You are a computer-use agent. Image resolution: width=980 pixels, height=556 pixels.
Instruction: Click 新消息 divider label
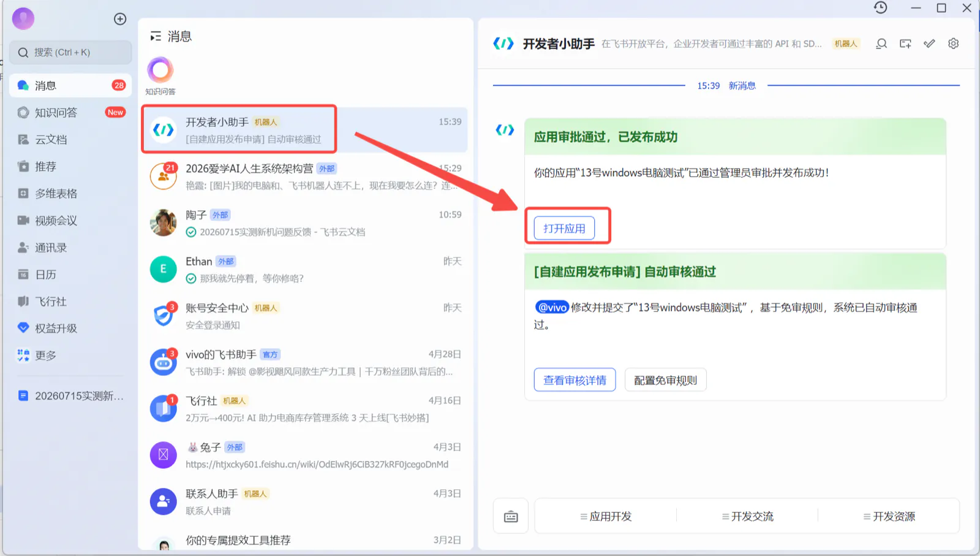click(x=742, y=86)
